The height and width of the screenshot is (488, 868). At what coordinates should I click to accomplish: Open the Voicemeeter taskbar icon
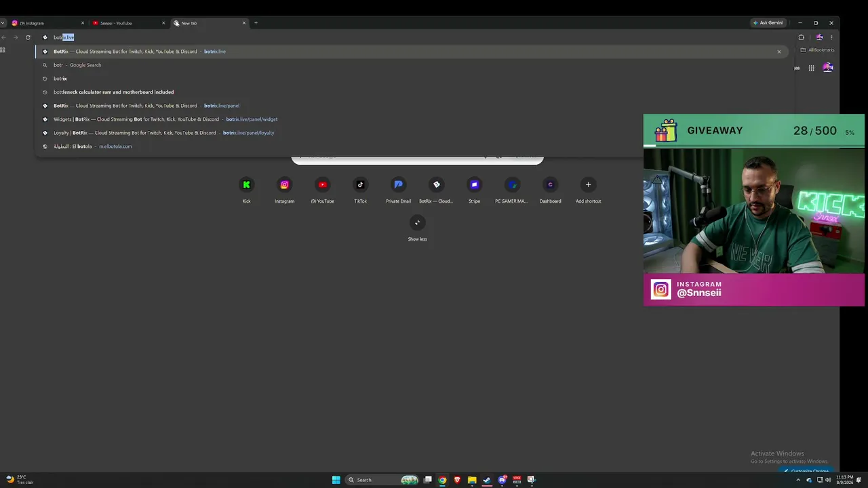[517, 480]
